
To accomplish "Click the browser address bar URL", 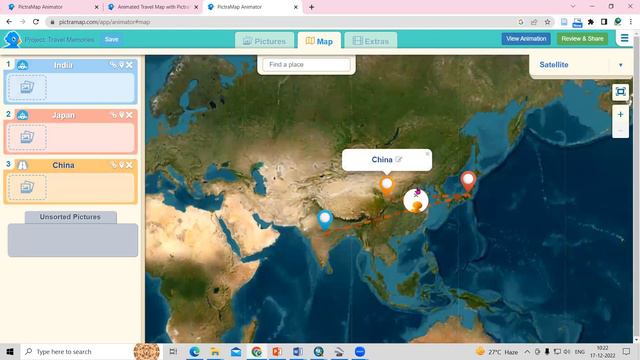I will pyautogui.click(x=104, y=22).
